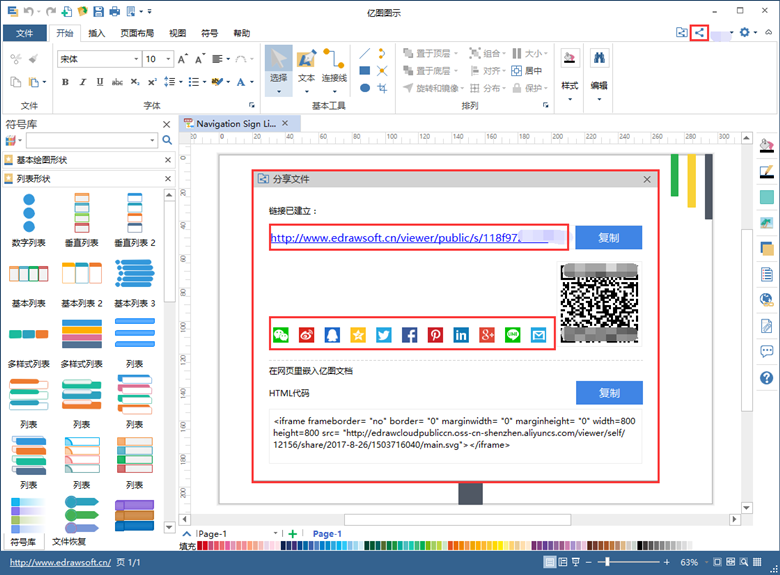
Task: Copy the HTML code with 复制 button
Action: [609, 393]
